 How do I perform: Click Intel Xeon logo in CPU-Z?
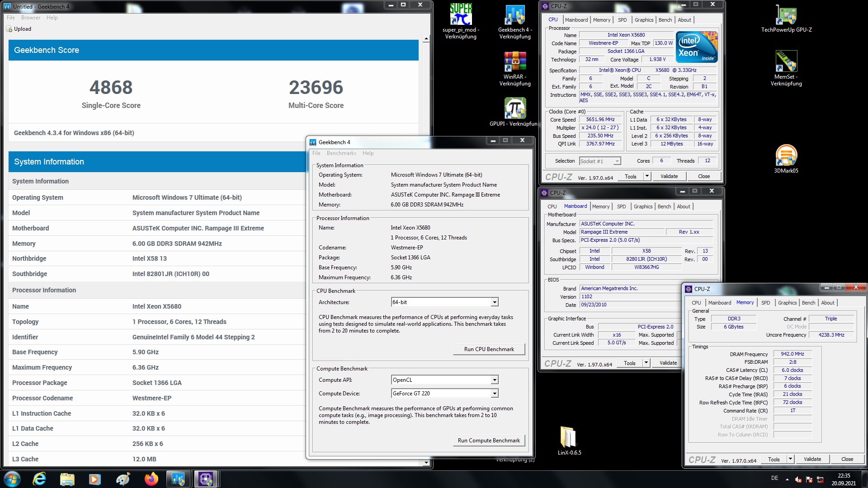pyautogui.click(x=697, y=47)
